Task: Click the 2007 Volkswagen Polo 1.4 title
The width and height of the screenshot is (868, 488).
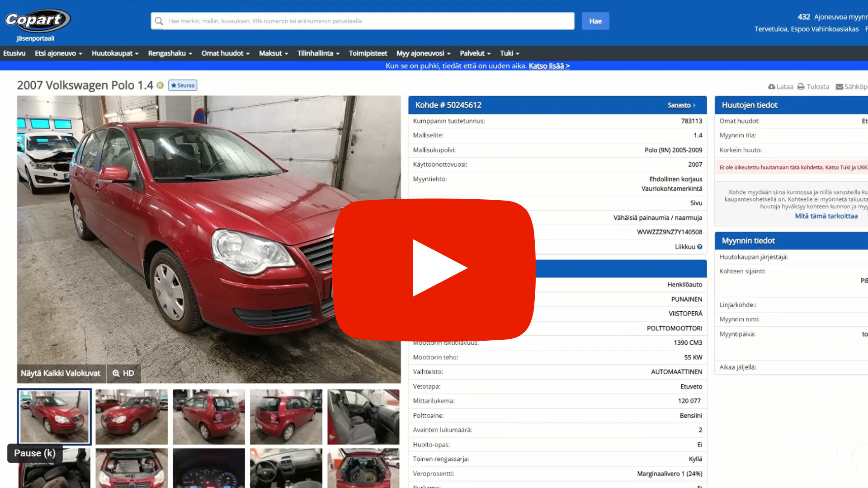Action: tap(85, 85)
